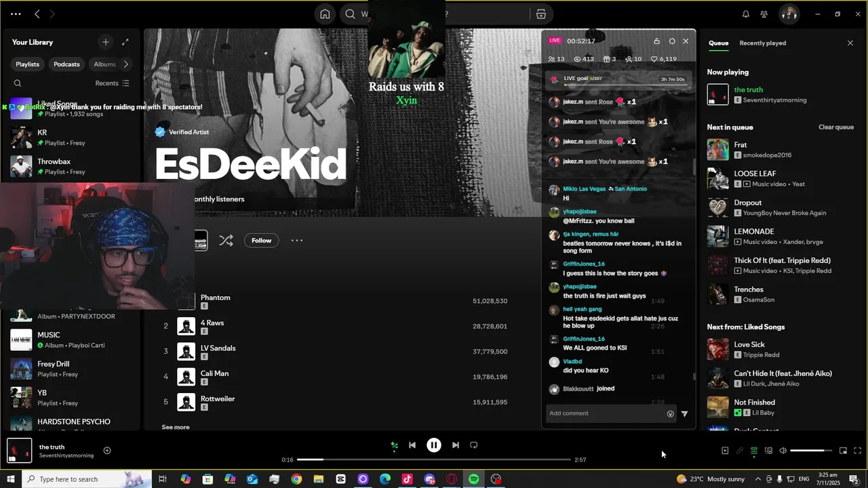
Task: Show more library filters with chevron
Action: (125, 64)
